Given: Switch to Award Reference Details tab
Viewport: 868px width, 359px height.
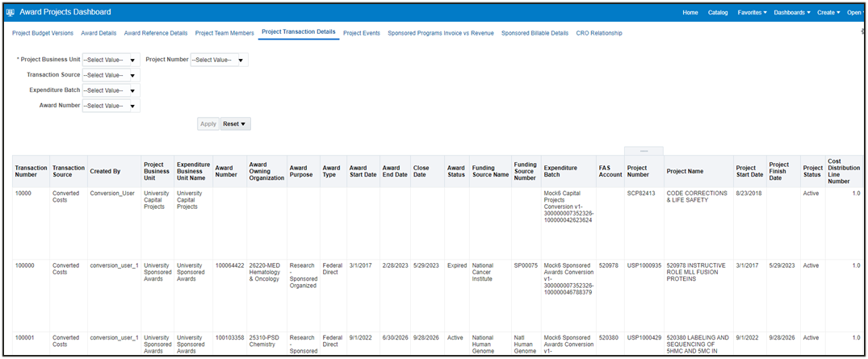Looking at the screenshot, I should (156, 33).
